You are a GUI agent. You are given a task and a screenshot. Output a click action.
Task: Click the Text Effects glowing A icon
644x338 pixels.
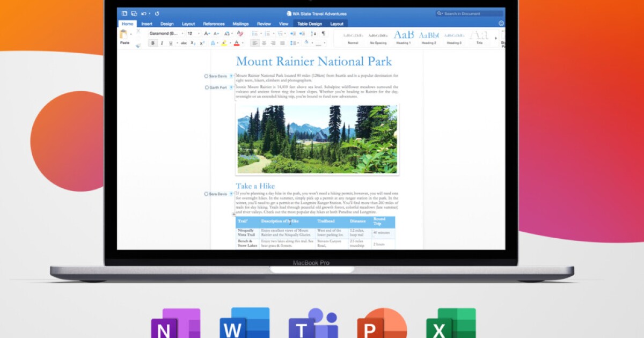pos(213,43)
